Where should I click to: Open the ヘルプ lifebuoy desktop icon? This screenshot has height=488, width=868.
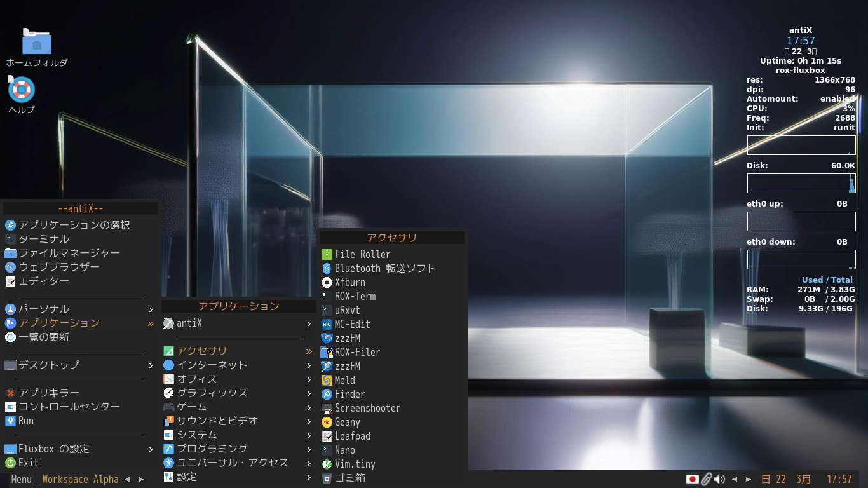point(22,89)
